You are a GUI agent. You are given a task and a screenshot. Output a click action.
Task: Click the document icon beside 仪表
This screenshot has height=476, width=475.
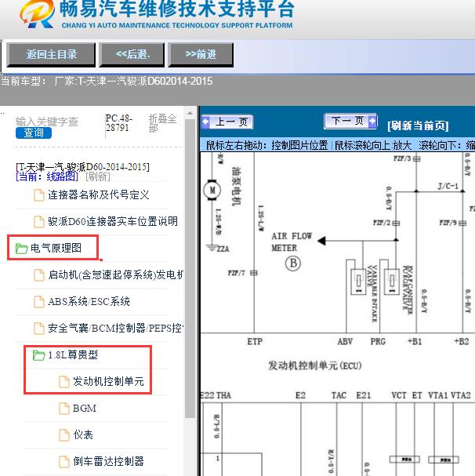pyautogui.click(x=63, y=435)
